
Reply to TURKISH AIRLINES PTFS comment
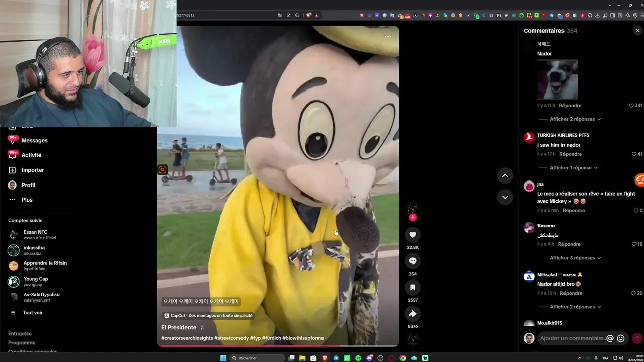(x=571, y=154)
